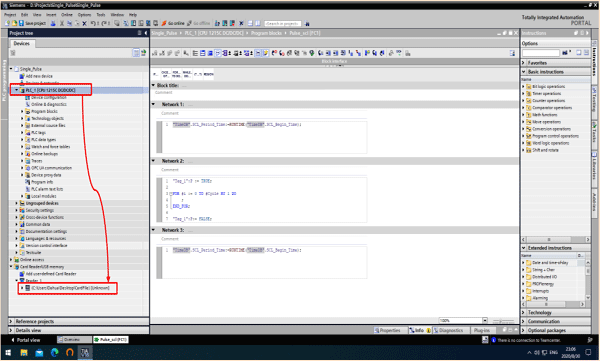Collapse Network 2 in the editor

click(x=153, y=161)
